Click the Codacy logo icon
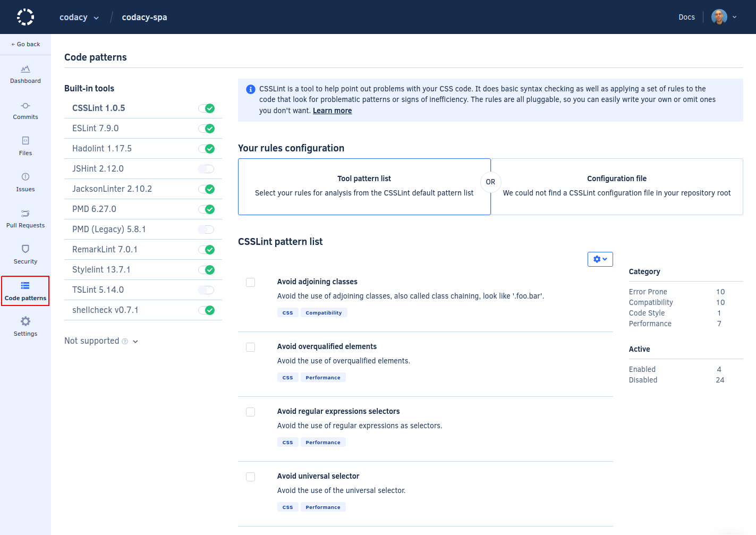 (26, 17)
